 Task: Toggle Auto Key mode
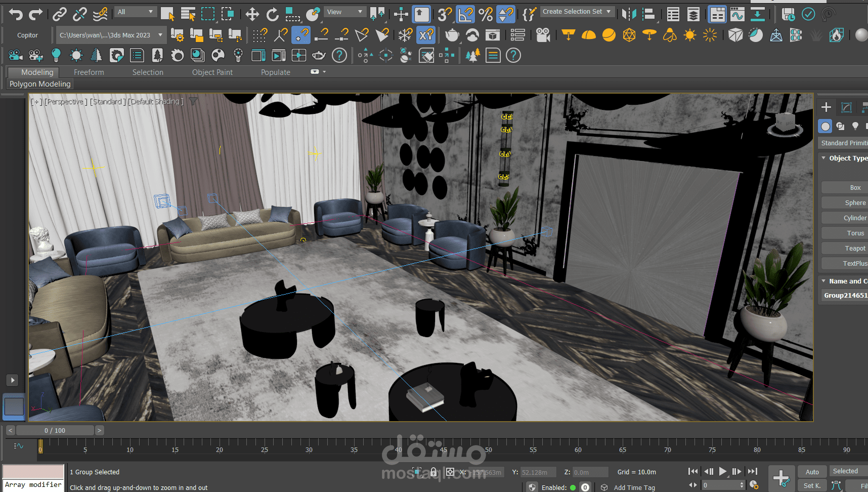pyautogui.click(x=812, y=472)
